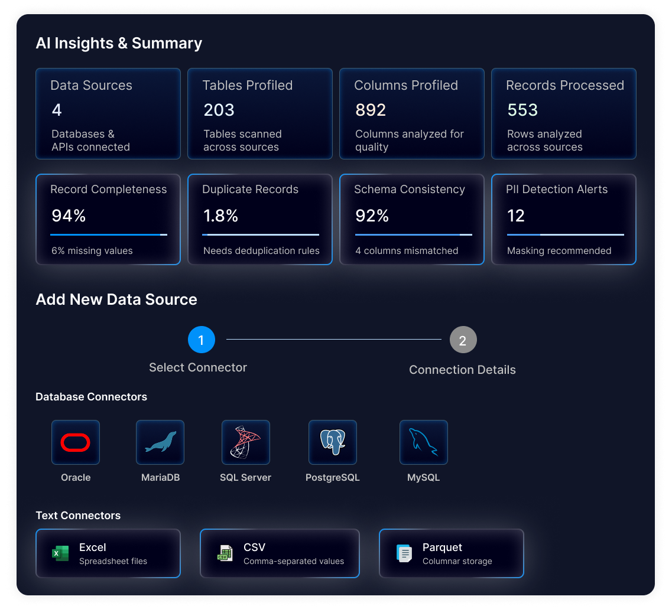Click the Record Completeness progress bar

[109, 234]
